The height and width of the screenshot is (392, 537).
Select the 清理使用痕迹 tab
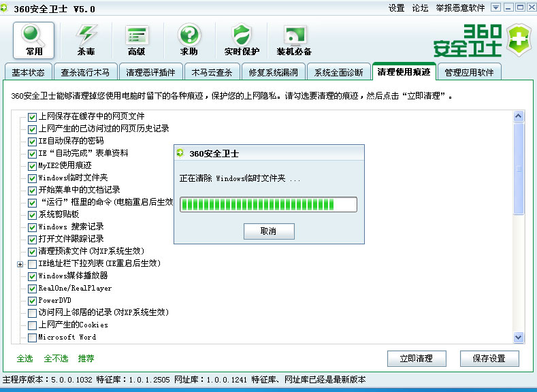pos(404,71)
